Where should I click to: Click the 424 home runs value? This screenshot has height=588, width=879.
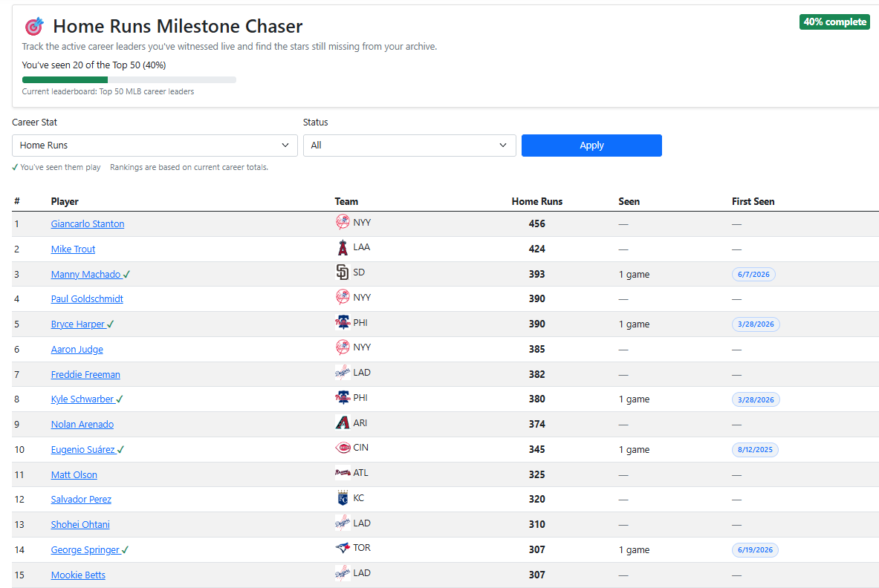coord(536,249)
